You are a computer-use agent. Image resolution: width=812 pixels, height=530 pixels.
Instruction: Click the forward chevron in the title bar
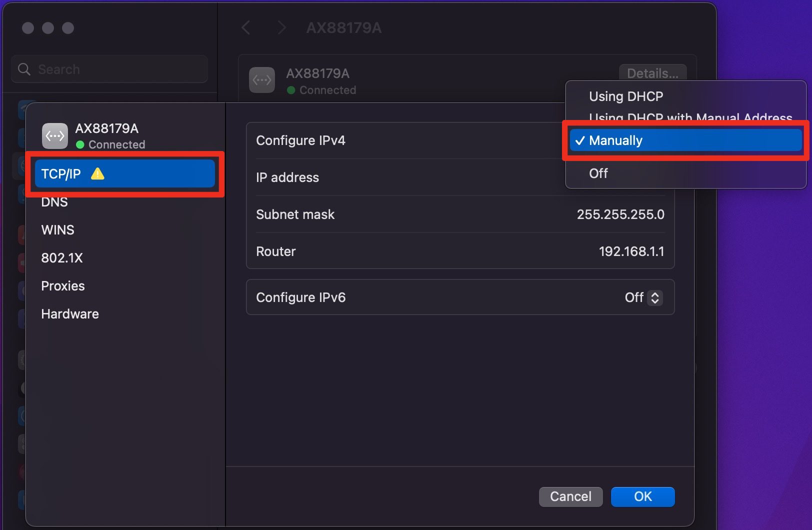[281, 27]
